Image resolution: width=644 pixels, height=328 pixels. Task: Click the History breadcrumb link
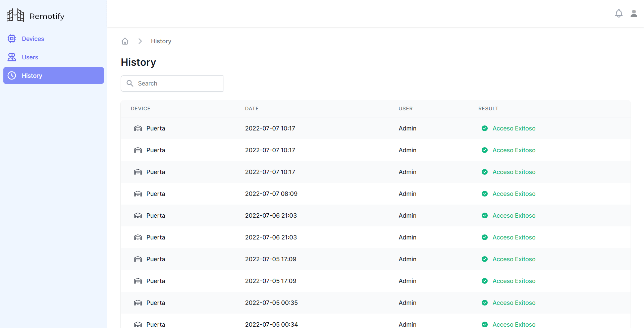point(161,41)
